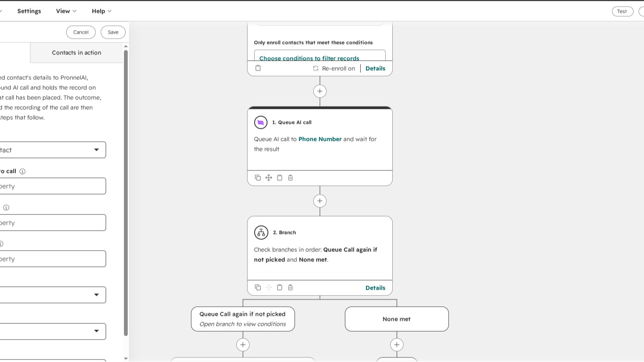Click the property field under the 'call' label
The image size is (644, 362).
pos(52,186)
